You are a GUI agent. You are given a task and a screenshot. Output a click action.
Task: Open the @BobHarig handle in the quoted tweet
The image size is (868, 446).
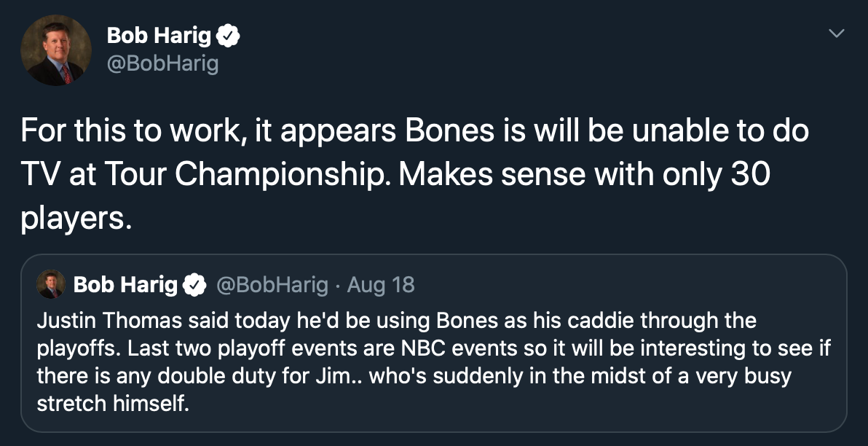272,285
